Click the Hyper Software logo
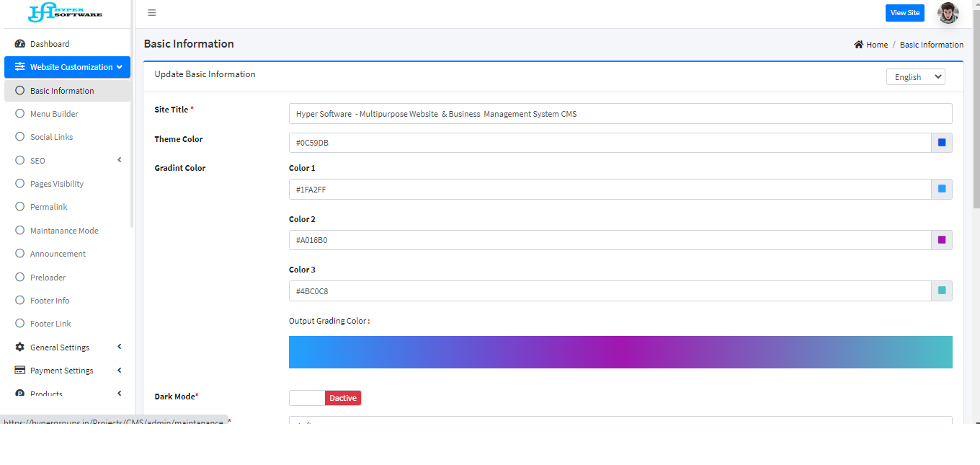980x465 pixels. (65, 12)
